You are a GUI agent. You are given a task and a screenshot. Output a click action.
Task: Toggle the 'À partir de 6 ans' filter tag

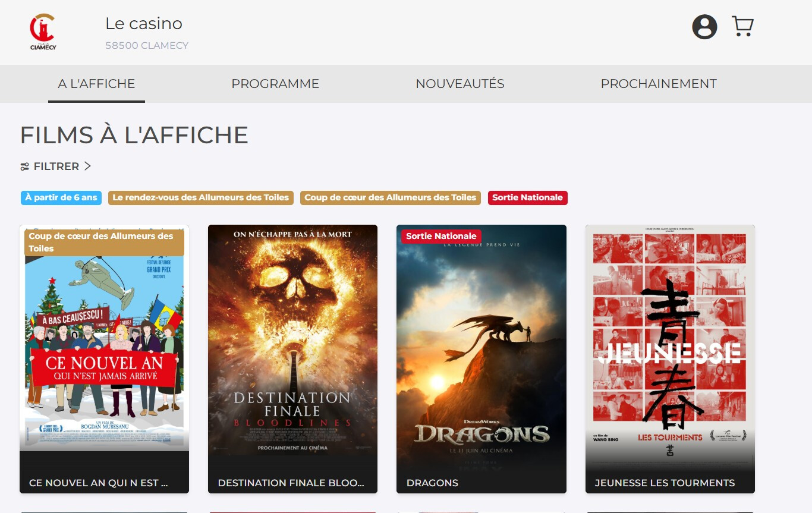[61, 198]
